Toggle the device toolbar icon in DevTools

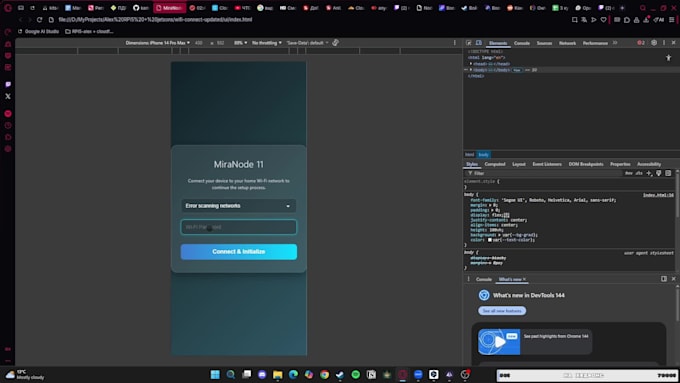pyautogui.click(x=479, y=43)
